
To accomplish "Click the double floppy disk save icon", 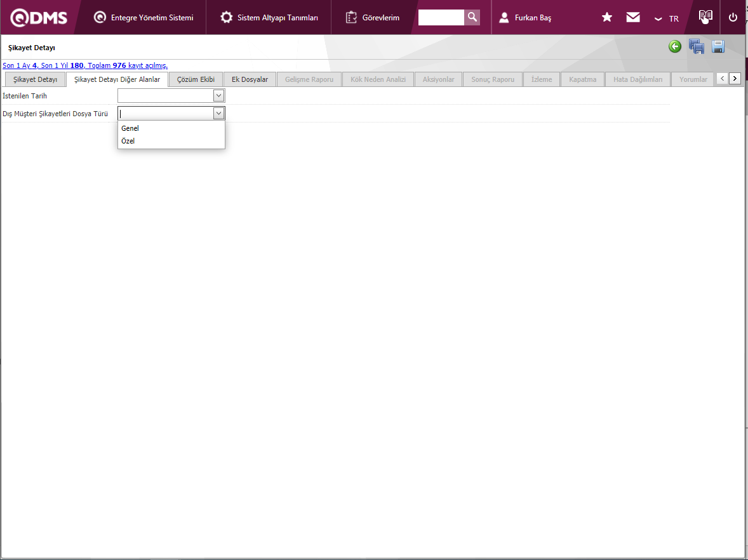I will point(697,46).
